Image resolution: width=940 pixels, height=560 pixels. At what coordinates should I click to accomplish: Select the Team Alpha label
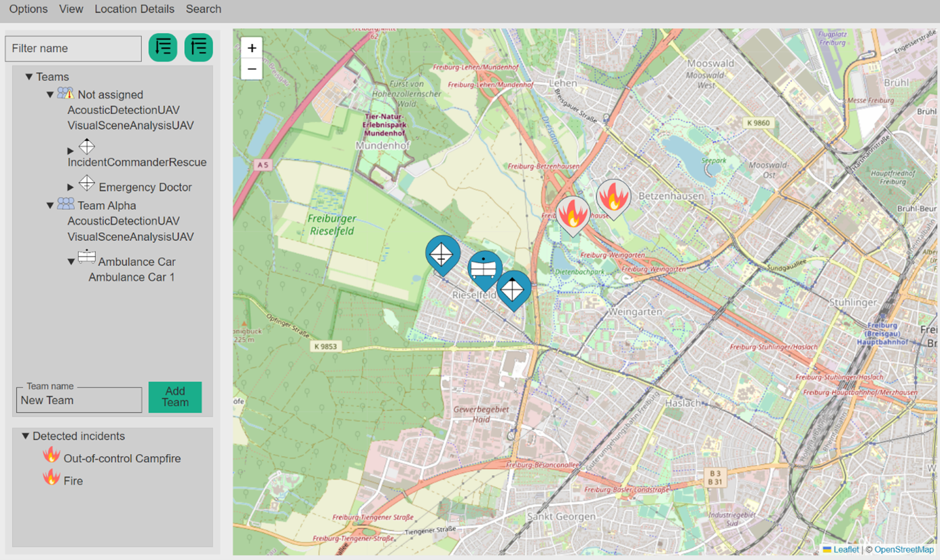[107, 206]
